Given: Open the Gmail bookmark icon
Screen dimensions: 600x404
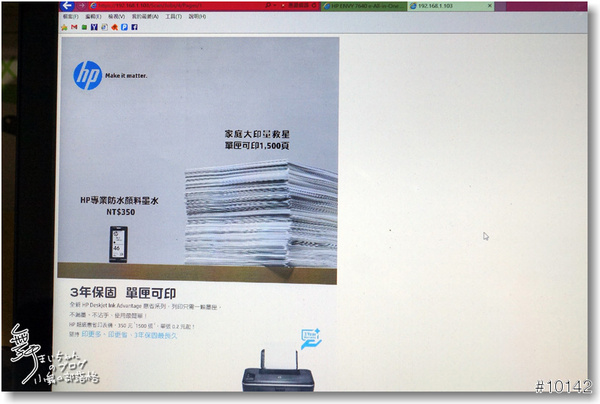Looking at the screenshot, I should (74, 27).
